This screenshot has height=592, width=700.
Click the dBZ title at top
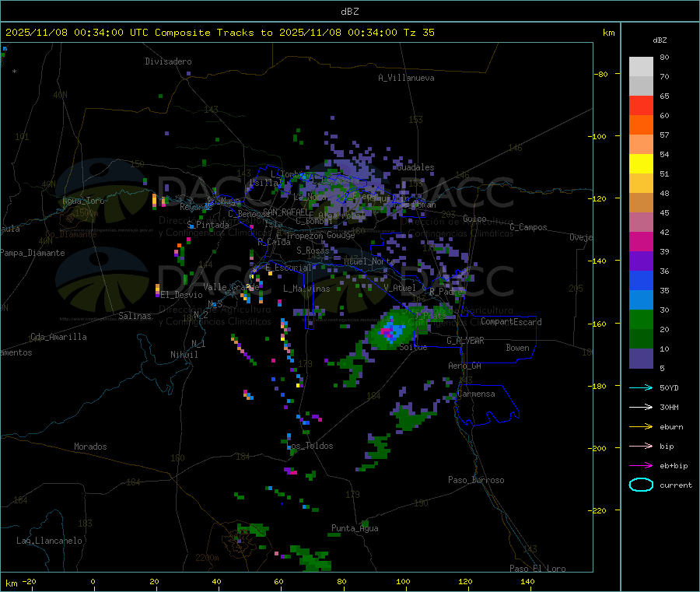coord(349,12)
